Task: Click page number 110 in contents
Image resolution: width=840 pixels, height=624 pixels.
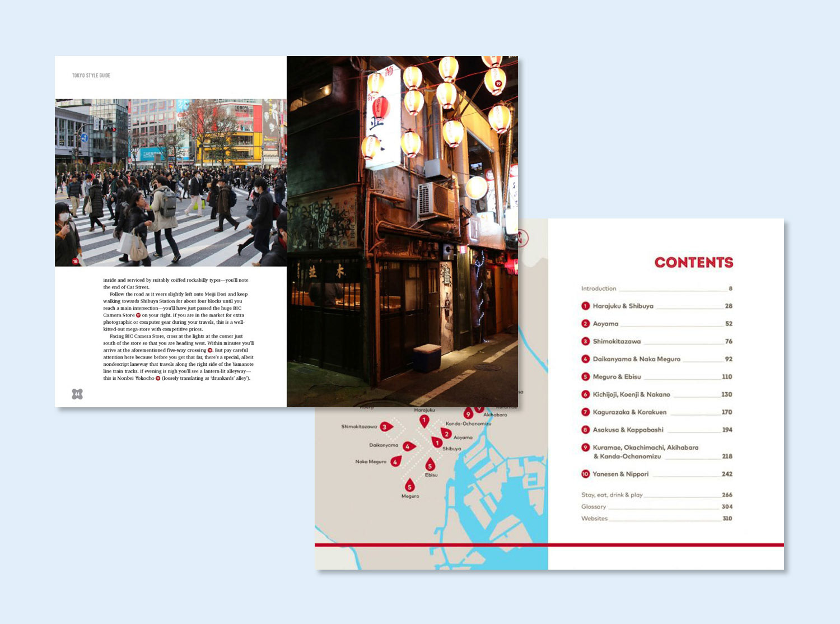Action: (x=727, y=376)
